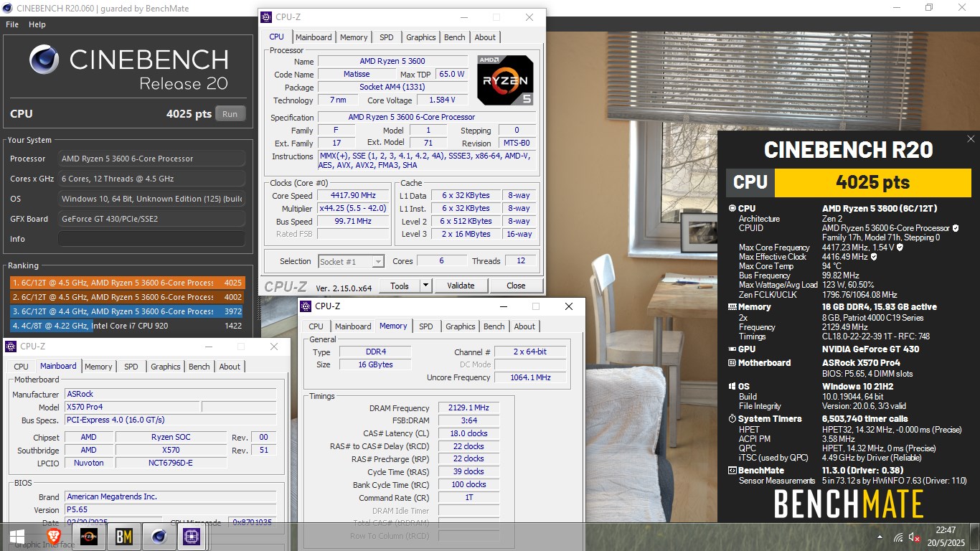Open the File menu in Cinebench

pos(12,24)
